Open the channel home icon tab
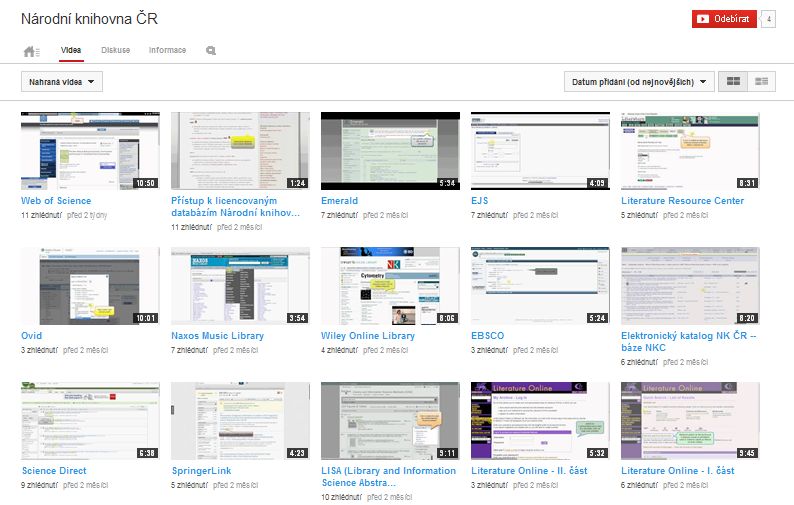The image size is (794, 505). pyautogui.click(x=31, y=51)
